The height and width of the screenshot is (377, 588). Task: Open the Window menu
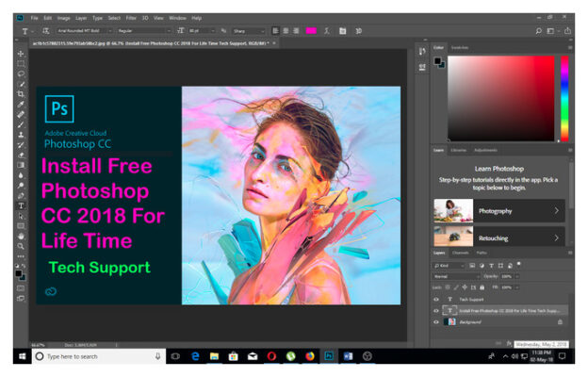[x=177, y=18]
